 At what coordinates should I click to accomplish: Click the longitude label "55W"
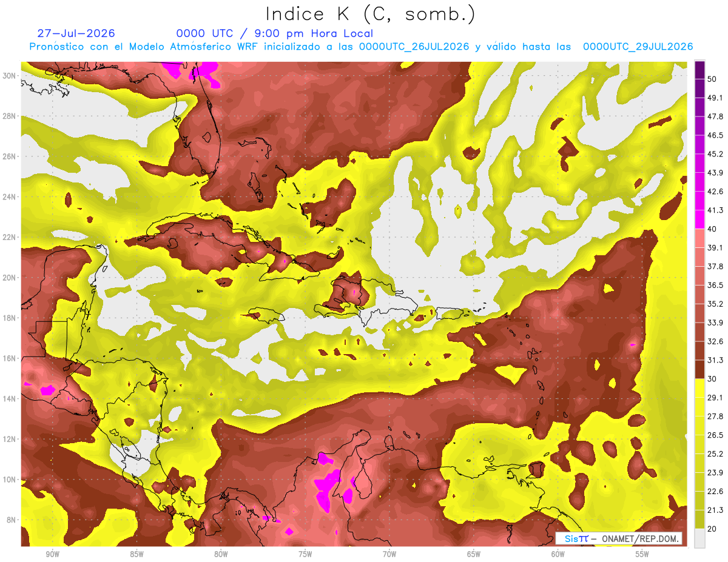tap(642, 555)
